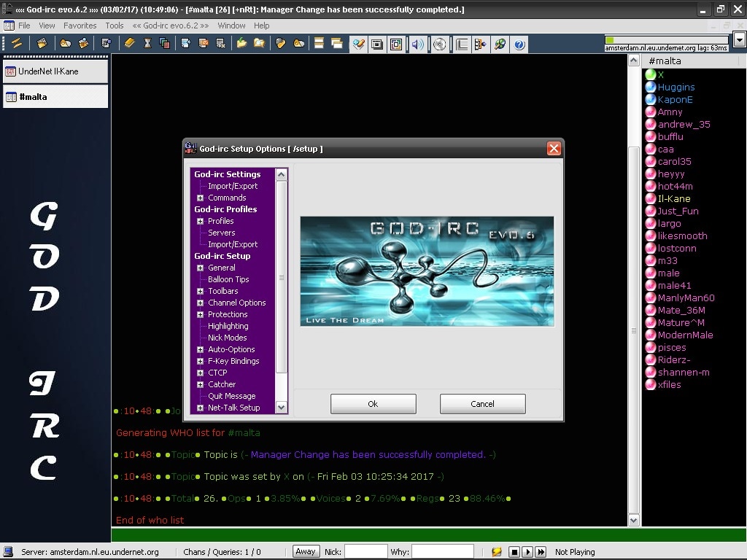747x560 pixels.
Task: Close the God-irc Setup Options dialog
Action: [x=554, y=149]
